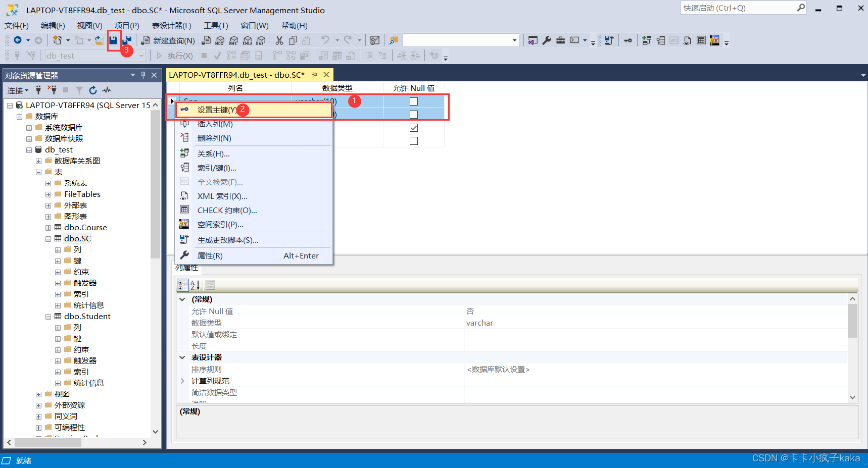Image resolution: width=868 pixels, height=468 pixels.
Task: Refresh the Object Explorer tree
Action: coord(93,90)
